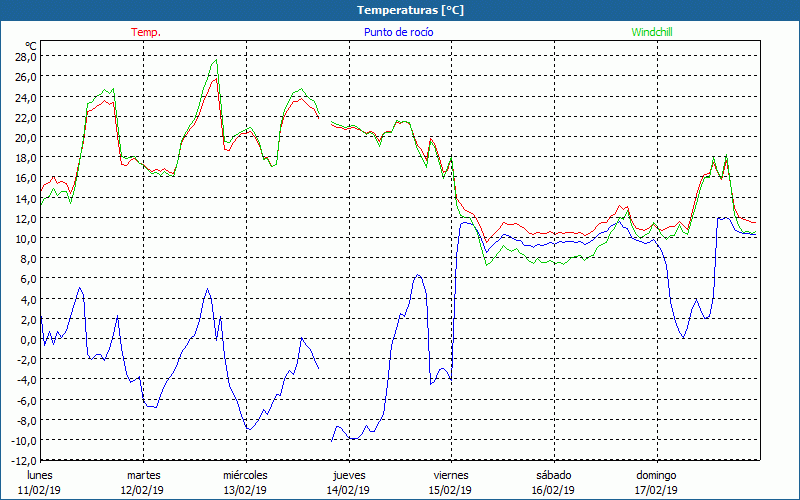Click the 'viernes' day label
Image resolution: width=800 pixels, height=500 pixels.
coord(451,475)
